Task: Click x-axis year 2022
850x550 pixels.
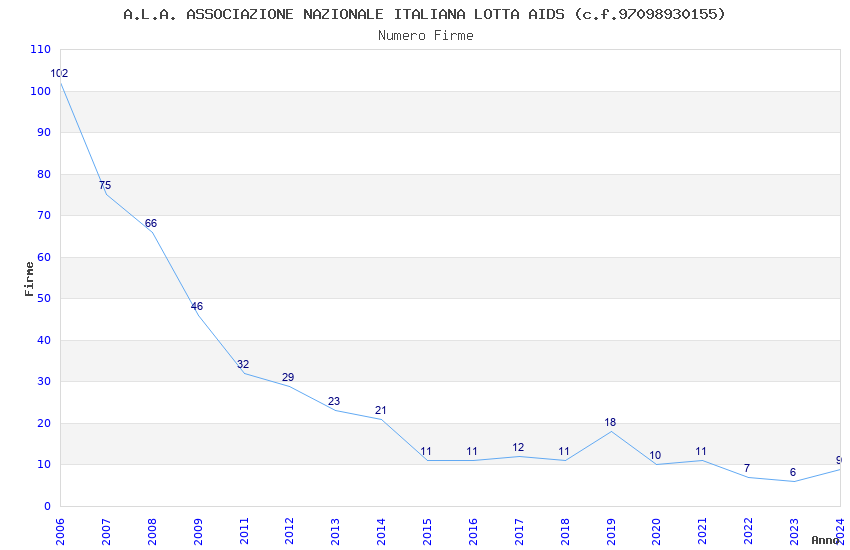Action: click(x=748, y=532)
